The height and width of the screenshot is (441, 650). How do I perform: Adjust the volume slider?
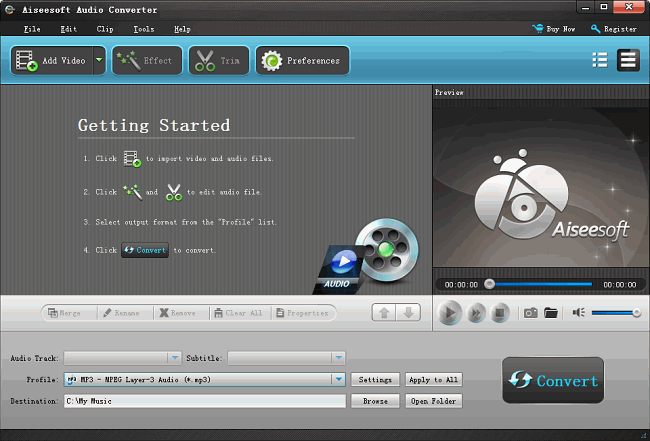(x=616, y=313)
